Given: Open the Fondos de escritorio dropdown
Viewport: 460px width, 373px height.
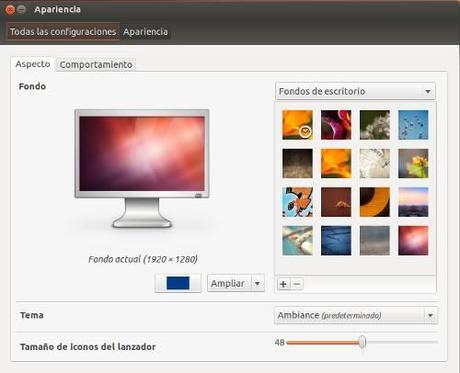Looking at the screenshot, I should (x=355, y=91).
